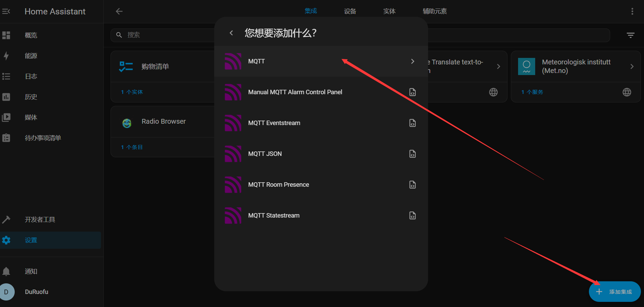Switch to the 实体 tab
The width and height of the screenshot is (644, 307).
click(389, 11)
